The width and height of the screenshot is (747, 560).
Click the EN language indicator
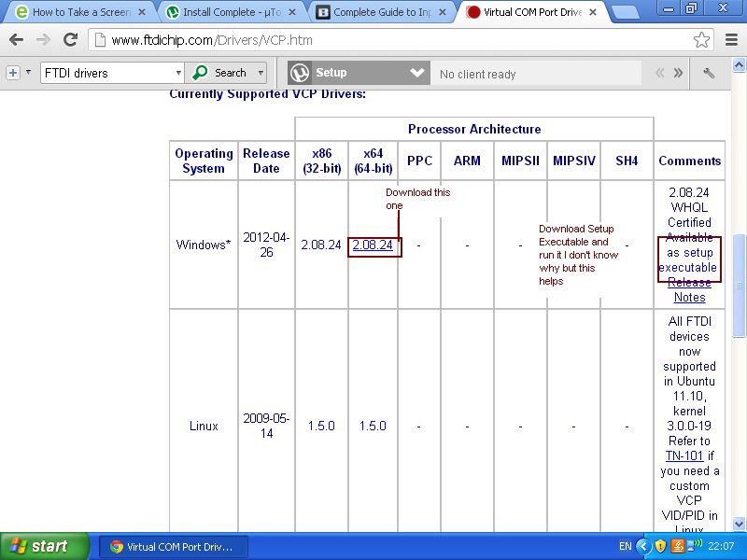(x=625, y=546)
